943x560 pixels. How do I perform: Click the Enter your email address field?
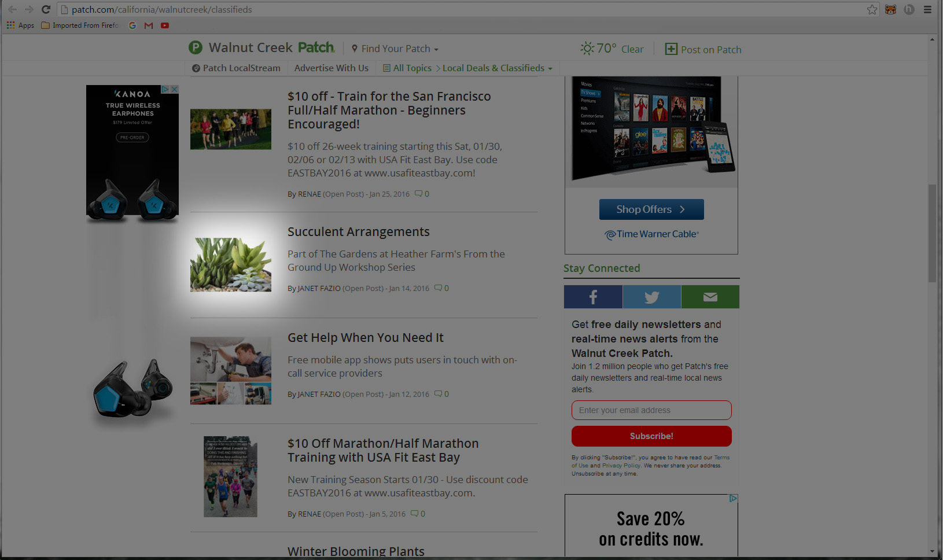651,410
